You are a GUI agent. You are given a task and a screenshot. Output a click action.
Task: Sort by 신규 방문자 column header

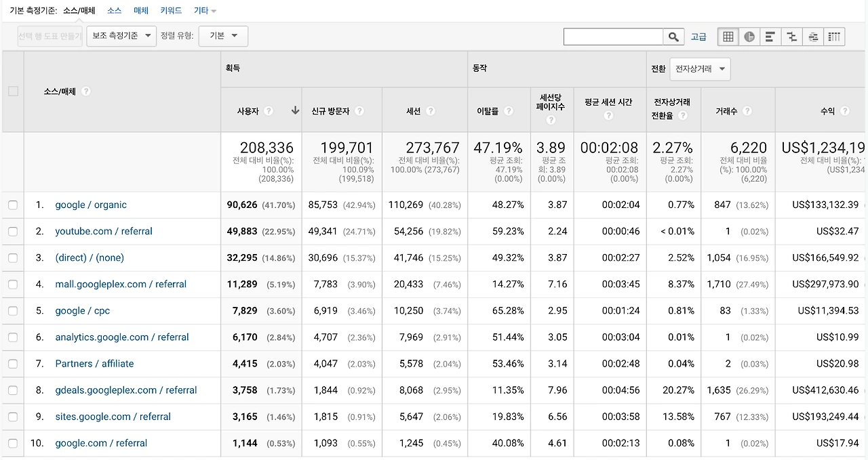(x=330, y=111)
